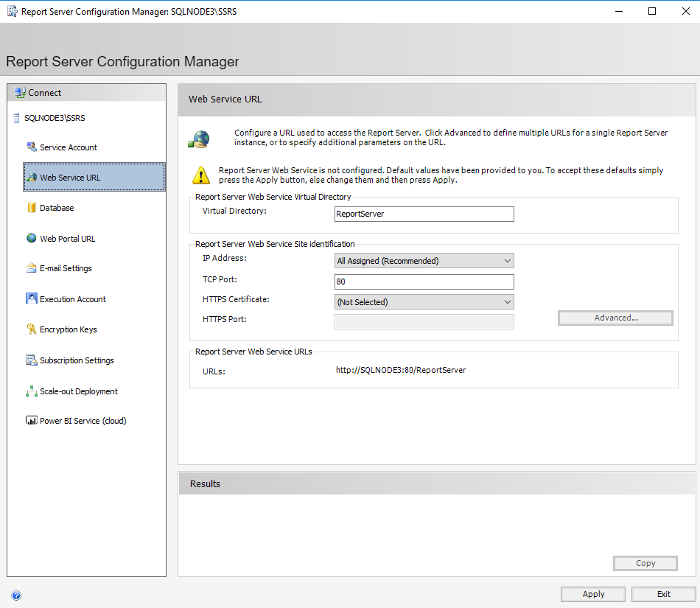Click the Virtual Directory text field

(424, 214)
